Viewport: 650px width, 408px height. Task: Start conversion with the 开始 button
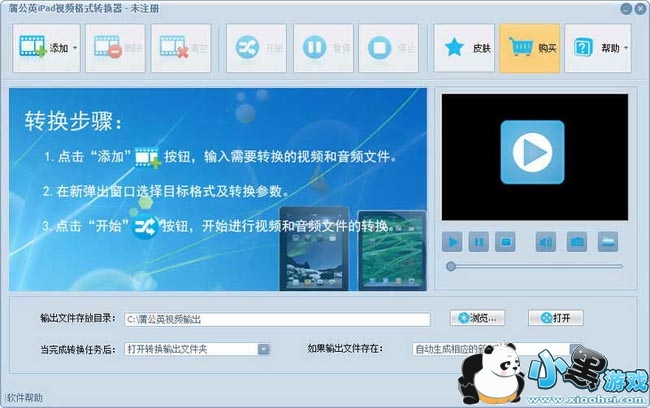[256, 48]
